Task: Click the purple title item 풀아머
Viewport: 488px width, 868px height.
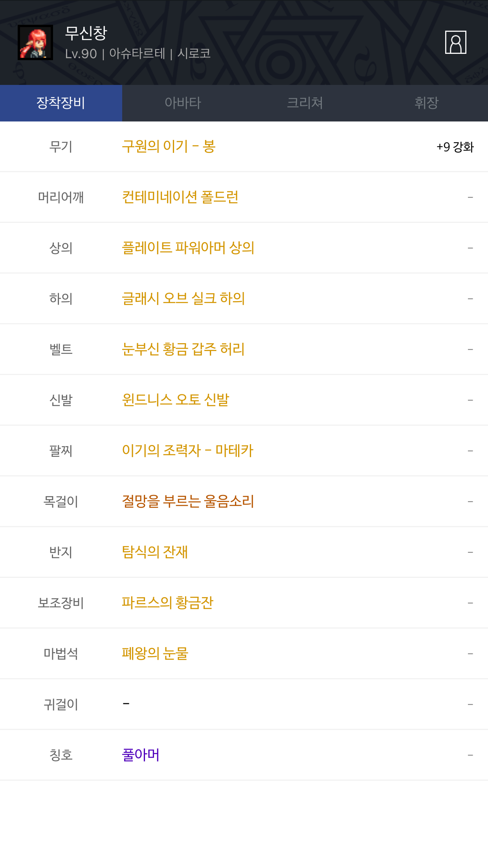Action: (141, 755)
